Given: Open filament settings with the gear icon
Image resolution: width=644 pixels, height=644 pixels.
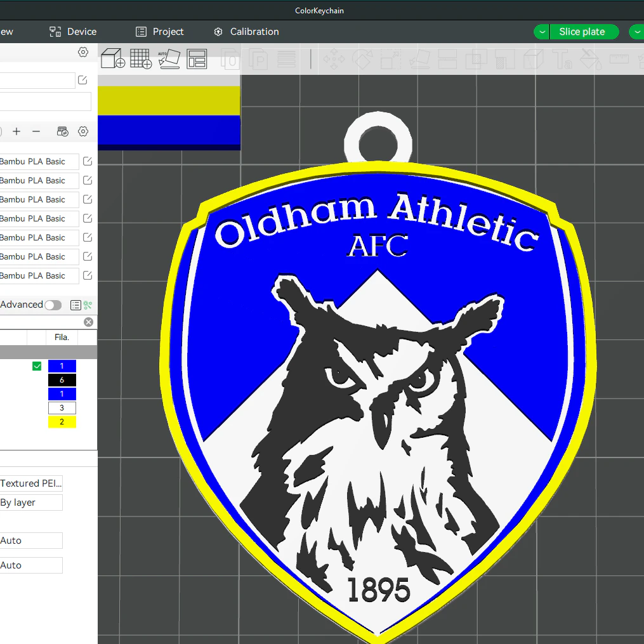Looking at the screenshot, I should (x=82, y=131).
